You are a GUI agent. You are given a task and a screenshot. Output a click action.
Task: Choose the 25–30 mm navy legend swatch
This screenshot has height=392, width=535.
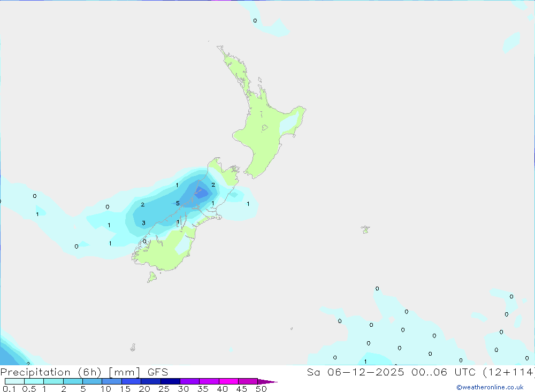170,381
